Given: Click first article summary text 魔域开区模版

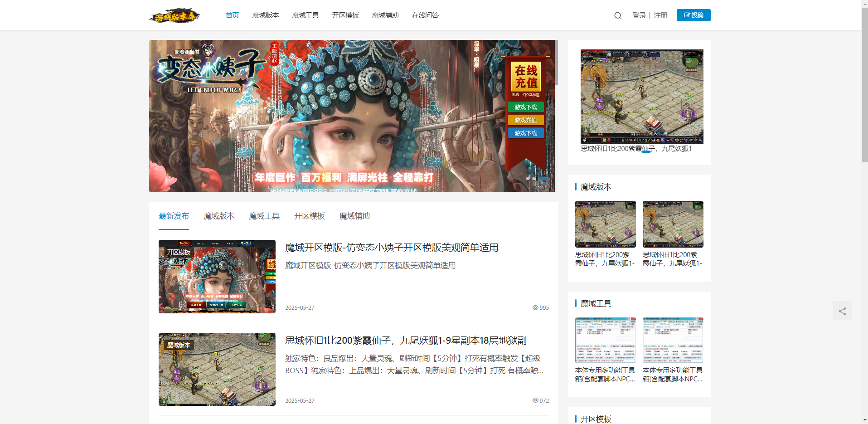Looking at the screenshot, I should coord(370,265).
